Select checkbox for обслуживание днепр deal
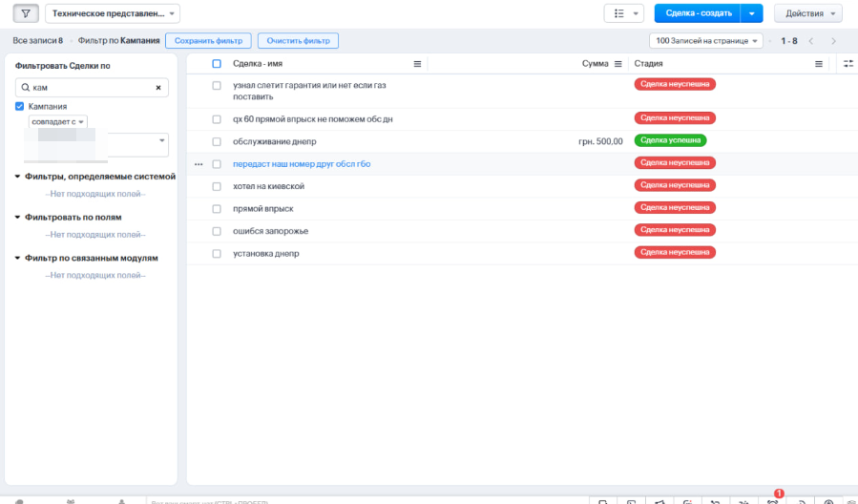Screen dimensions: 858x504 click(217, 141)
